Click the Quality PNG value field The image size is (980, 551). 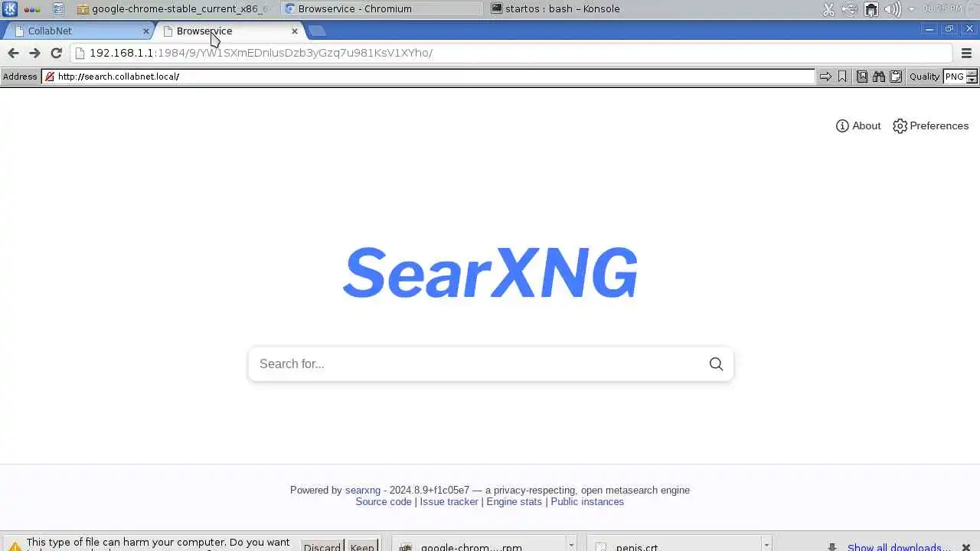[955, 77]
